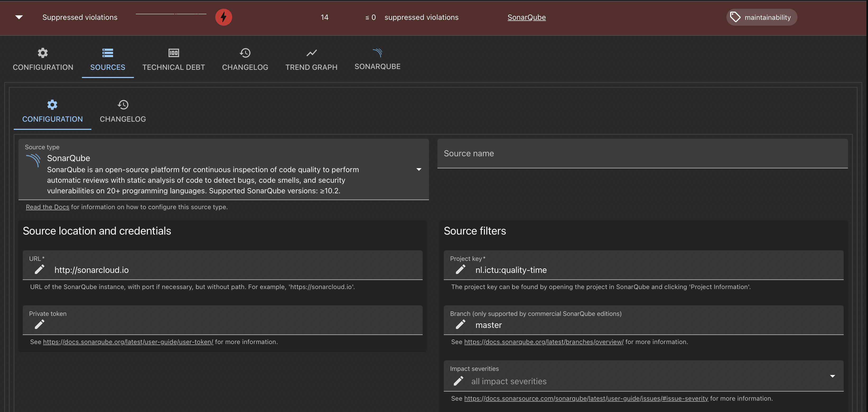This screenshot has height=412, width=868.
Task: Click history icon above metric Changelog tab
Action: 245,53
